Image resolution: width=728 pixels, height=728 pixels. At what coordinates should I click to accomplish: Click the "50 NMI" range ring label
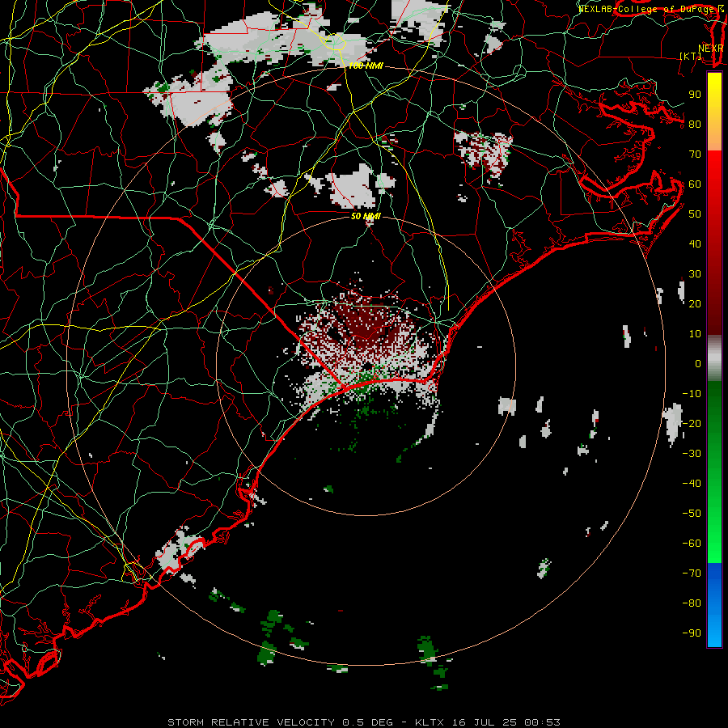[366, 216]
